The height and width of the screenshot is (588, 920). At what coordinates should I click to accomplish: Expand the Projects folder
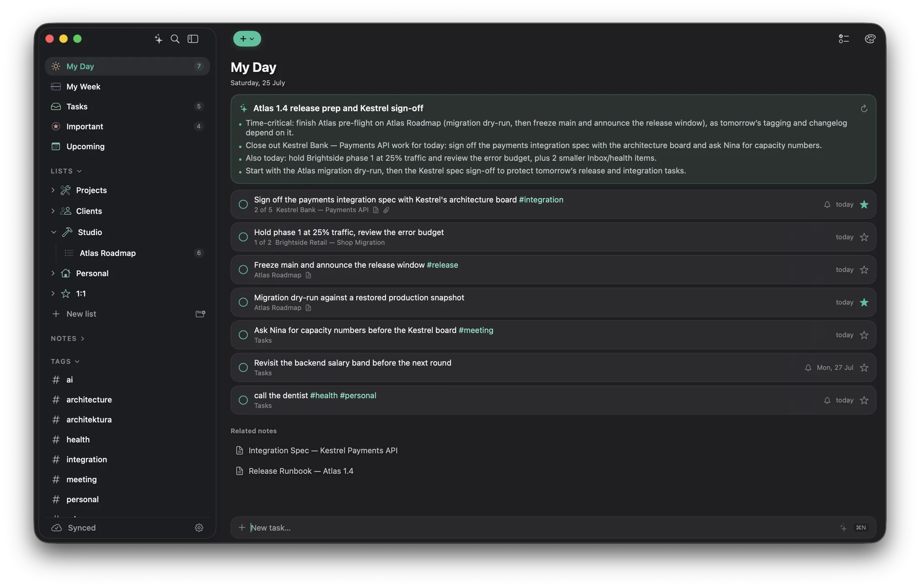pyautogui.click(x=53, y=190)
